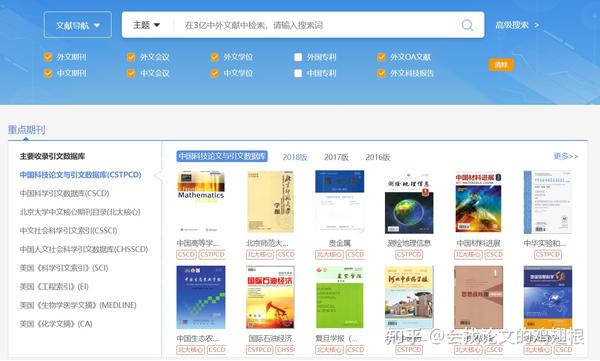Uncheck the 中文学位 checkbox
600x361 pixels.
coord(215,73)
